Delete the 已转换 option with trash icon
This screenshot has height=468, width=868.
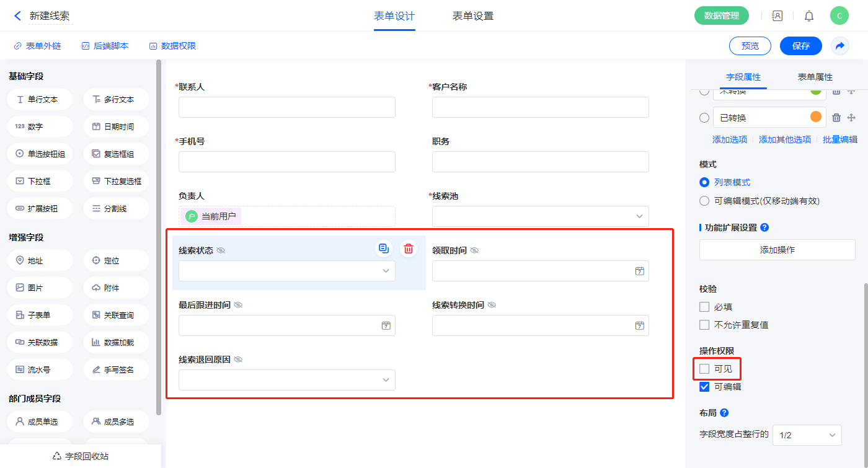(x=836, y=118)
